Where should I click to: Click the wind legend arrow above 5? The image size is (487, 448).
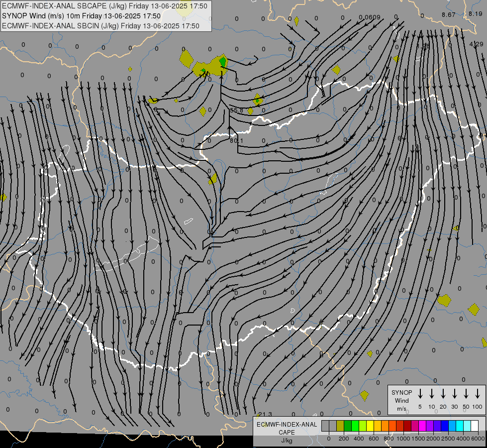pyautogui.click(x=420, y=394)
